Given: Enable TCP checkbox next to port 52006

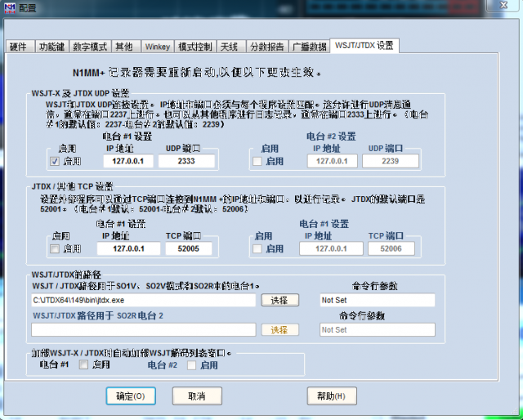Looking at the screenshot, I should click(257, 249).
